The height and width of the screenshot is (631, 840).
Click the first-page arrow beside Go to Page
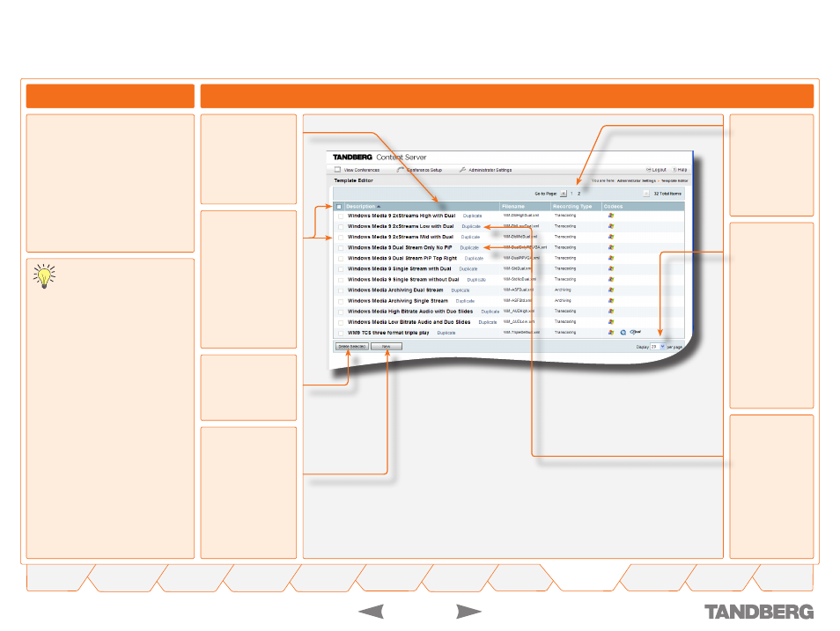[x=563, y=194]
